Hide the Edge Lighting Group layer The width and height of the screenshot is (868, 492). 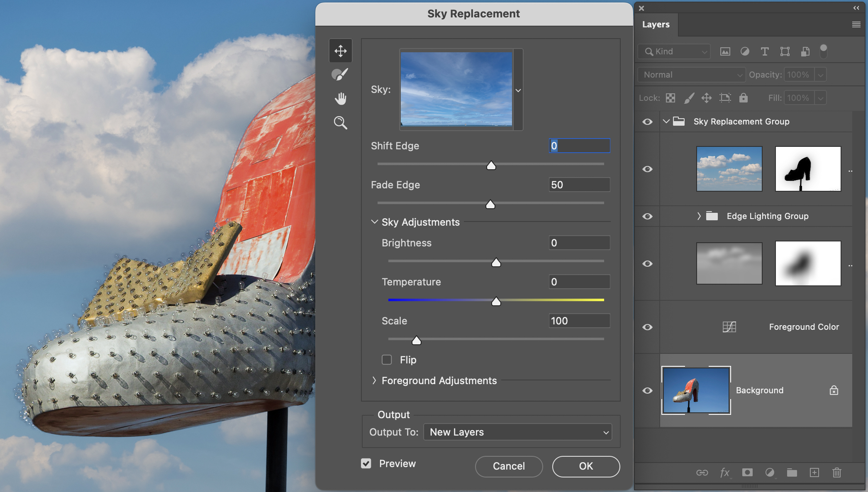(x=647, y=215)
